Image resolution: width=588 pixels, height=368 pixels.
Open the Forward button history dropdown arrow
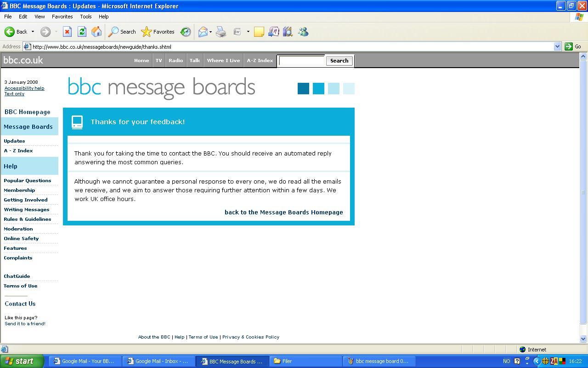[x=56, y=32]
